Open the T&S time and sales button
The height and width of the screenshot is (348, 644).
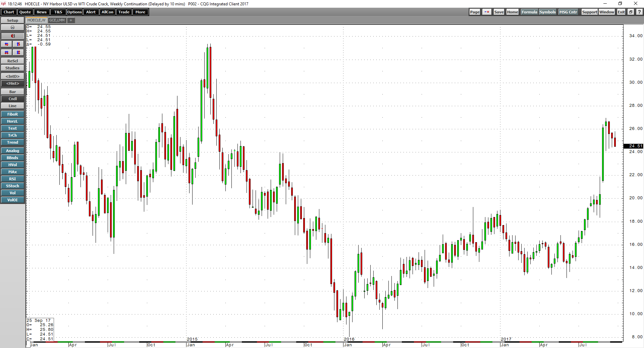coord(58,12)
